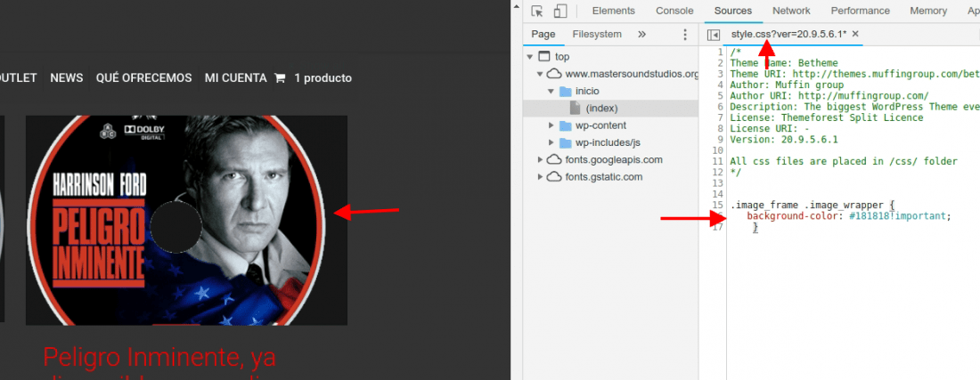Select the inicio folder icon
The image size is (980, 380).
[566, 91]
